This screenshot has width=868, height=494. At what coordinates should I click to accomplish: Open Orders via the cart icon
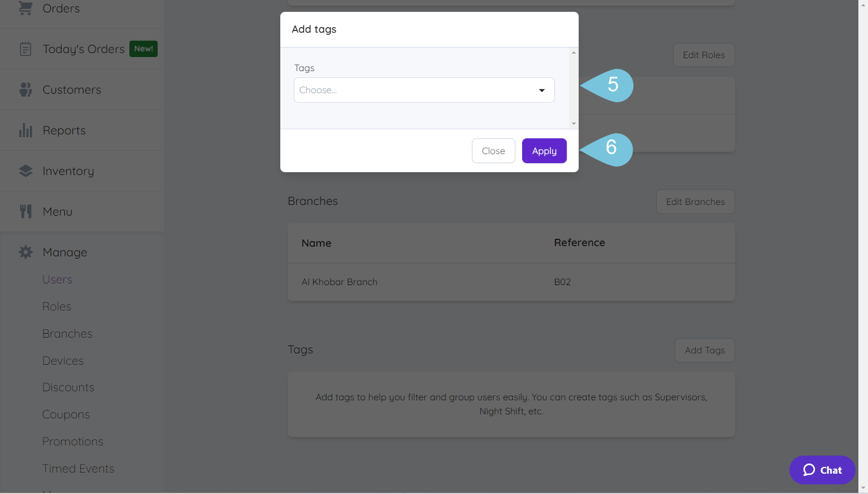(25, 8)
